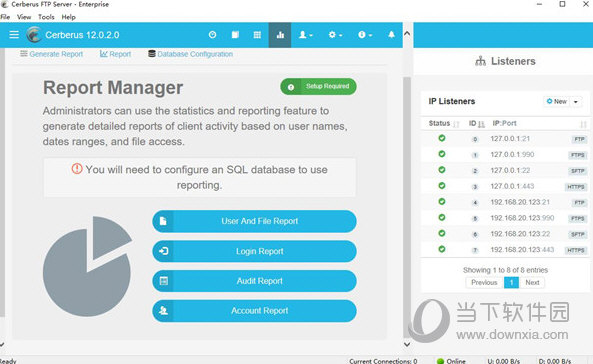Open the bar chart reports icon

280,35
